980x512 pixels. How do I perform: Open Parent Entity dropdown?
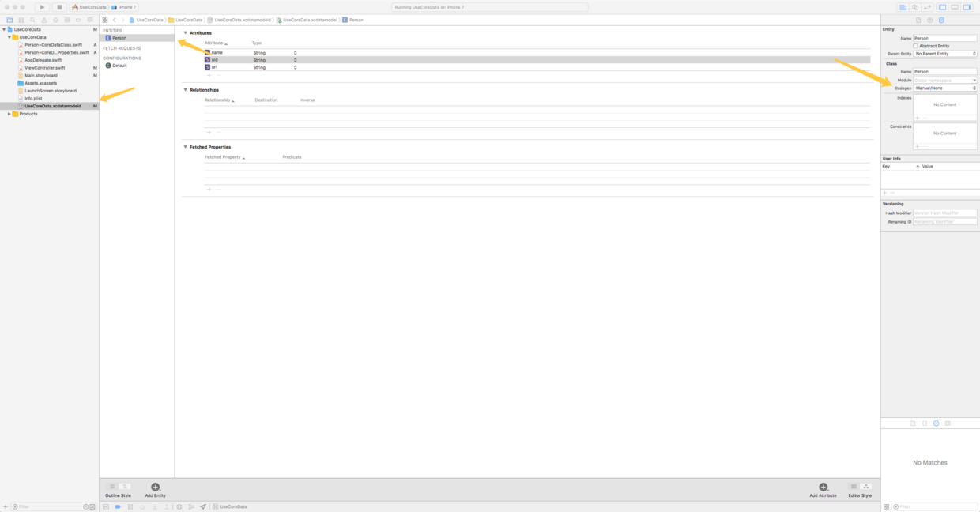tap(945, 54)
